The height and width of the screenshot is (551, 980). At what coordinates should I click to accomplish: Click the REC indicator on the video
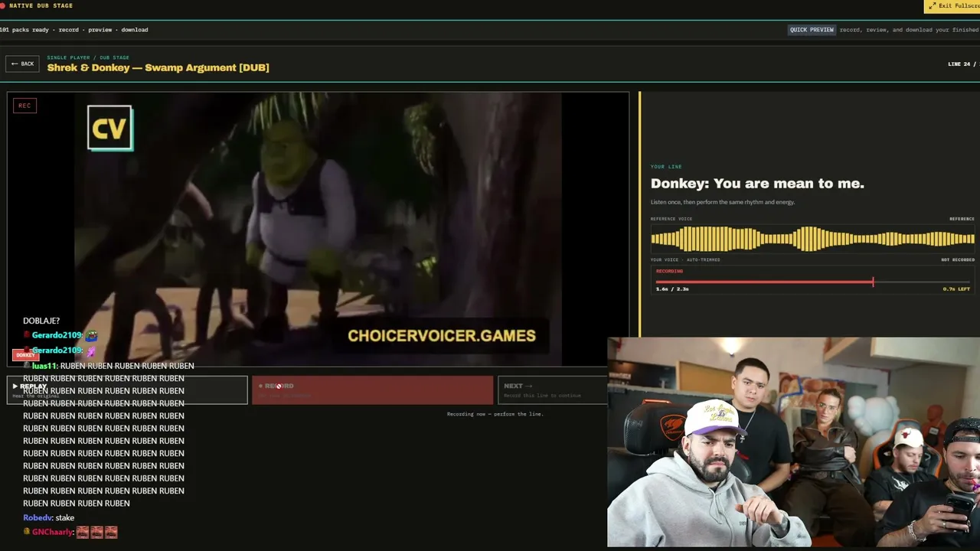pos(24,106)
